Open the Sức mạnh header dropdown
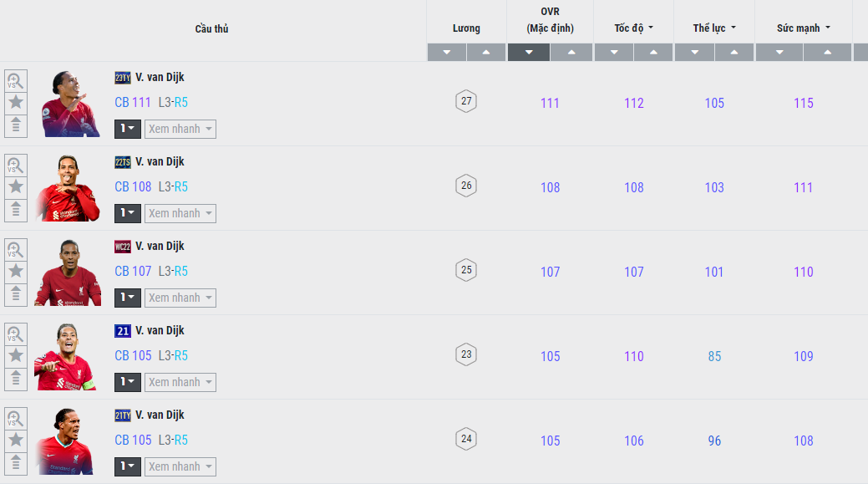 tap(804, 28)
